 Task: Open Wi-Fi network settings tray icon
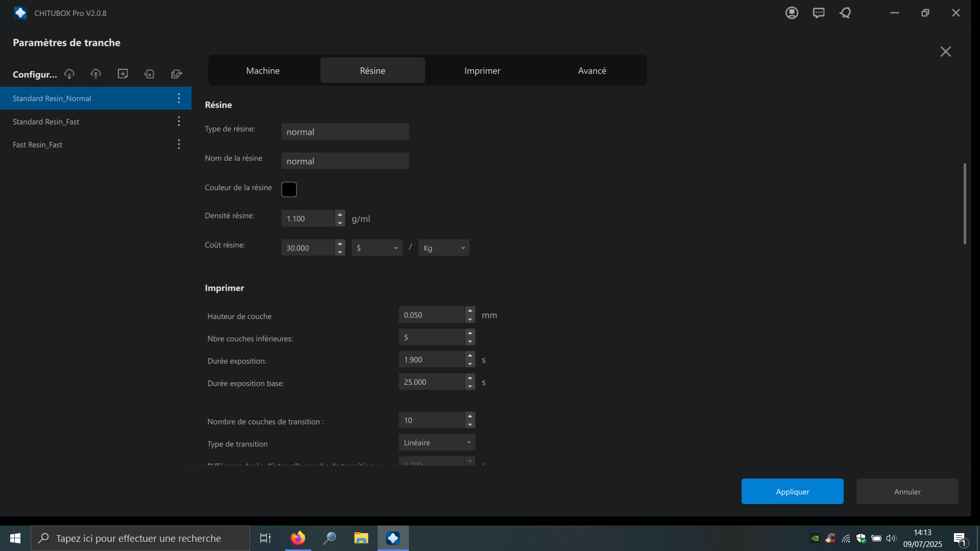pyautogui.click(x=846, y=538)
